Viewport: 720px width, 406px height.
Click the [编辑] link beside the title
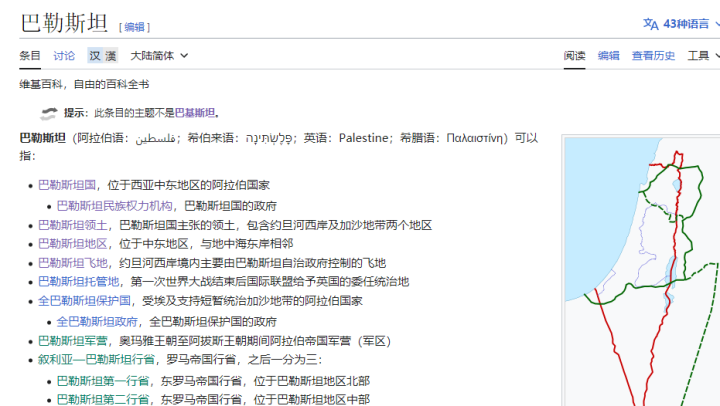click(134, 27)
